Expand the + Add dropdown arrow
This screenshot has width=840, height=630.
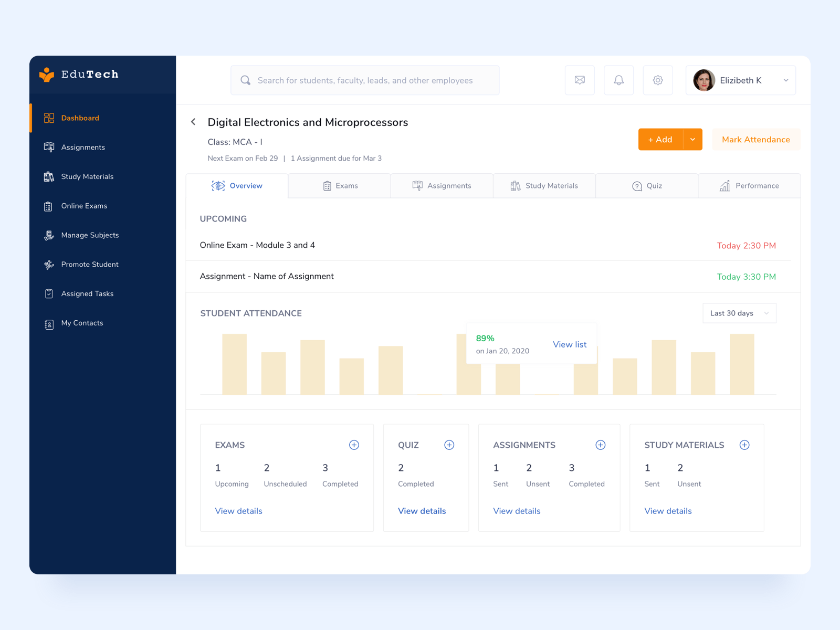point(692,139)
